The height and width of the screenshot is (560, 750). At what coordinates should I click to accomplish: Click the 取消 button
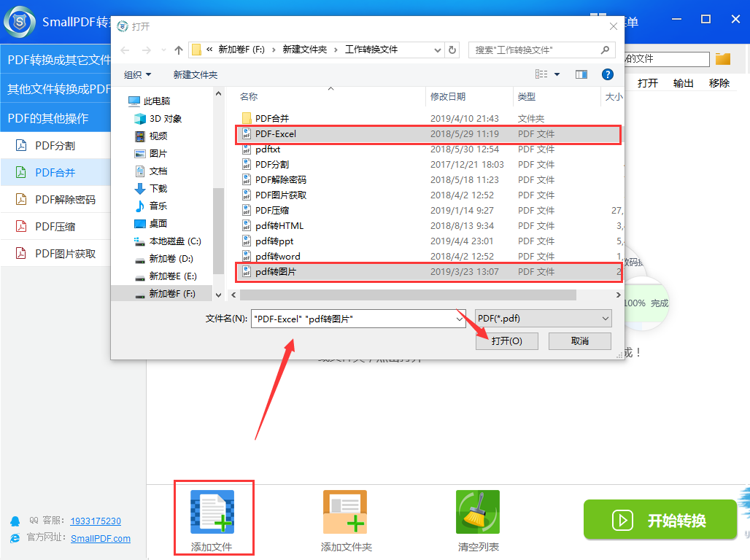click(580, 341)
